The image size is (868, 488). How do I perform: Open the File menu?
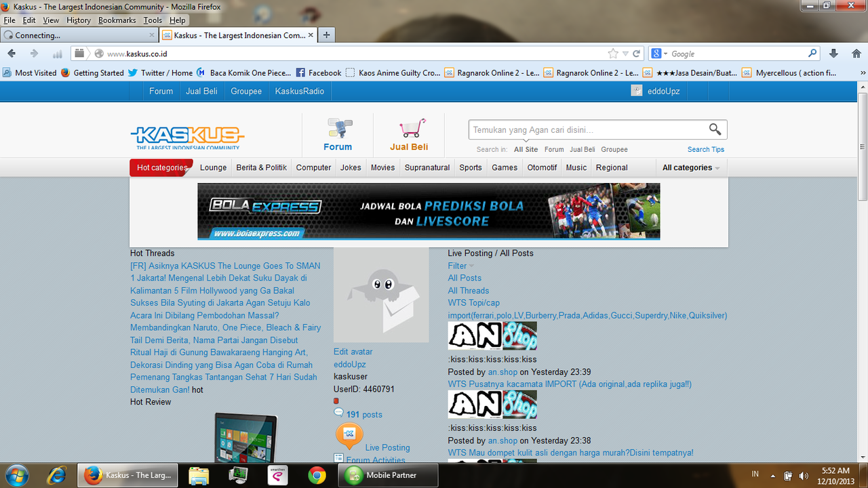pyautogui.click(x=9, y=20)
